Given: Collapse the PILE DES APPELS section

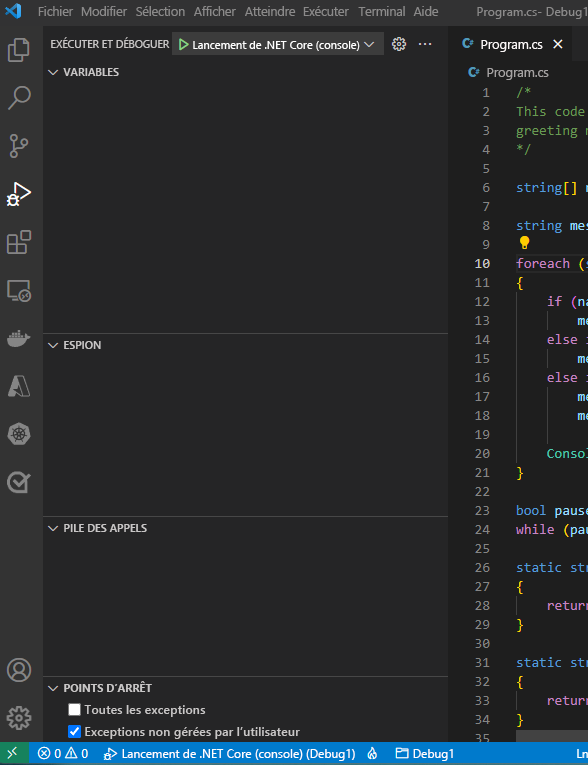Looking at the screenshot, I should (53, 528).
